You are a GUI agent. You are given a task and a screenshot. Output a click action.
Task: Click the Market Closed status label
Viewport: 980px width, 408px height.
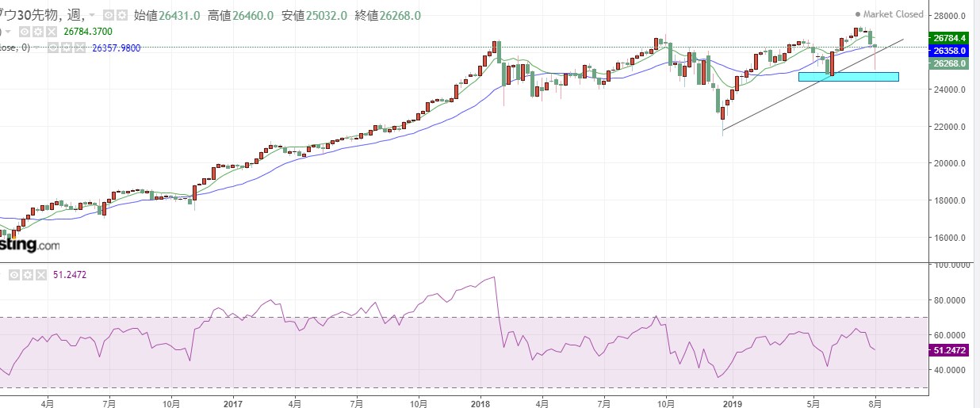890,14
